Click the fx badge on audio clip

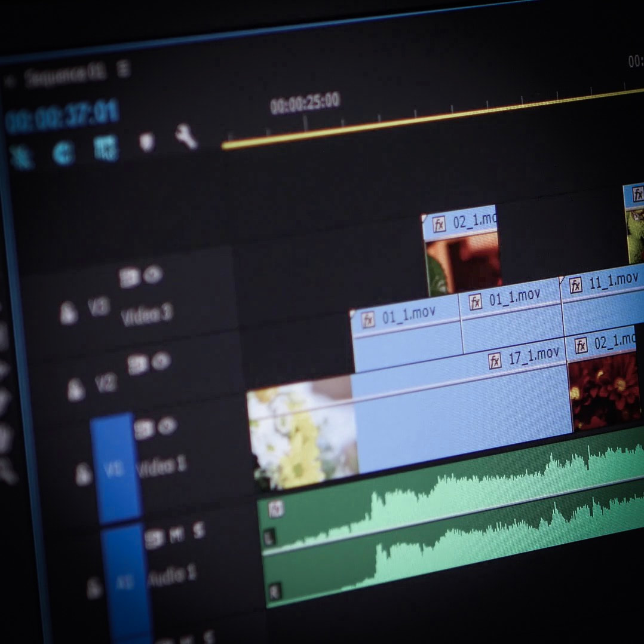(x=275, y=509)
